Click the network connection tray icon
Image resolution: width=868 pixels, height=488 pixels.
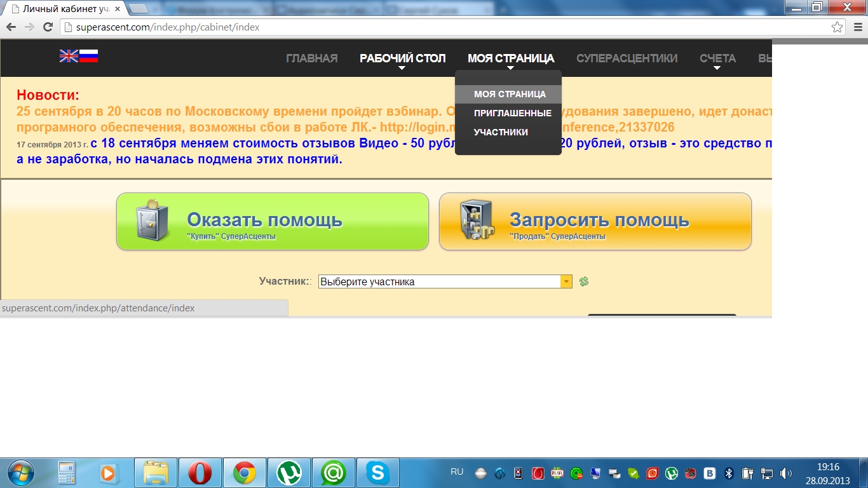pos(768,473)
